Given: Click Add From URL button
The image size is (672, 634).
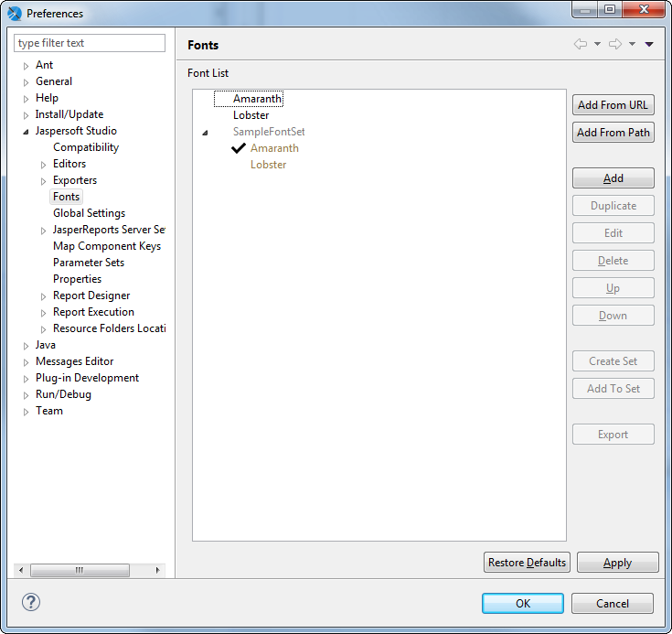Looking at the screenshot, I should (613, 104).
